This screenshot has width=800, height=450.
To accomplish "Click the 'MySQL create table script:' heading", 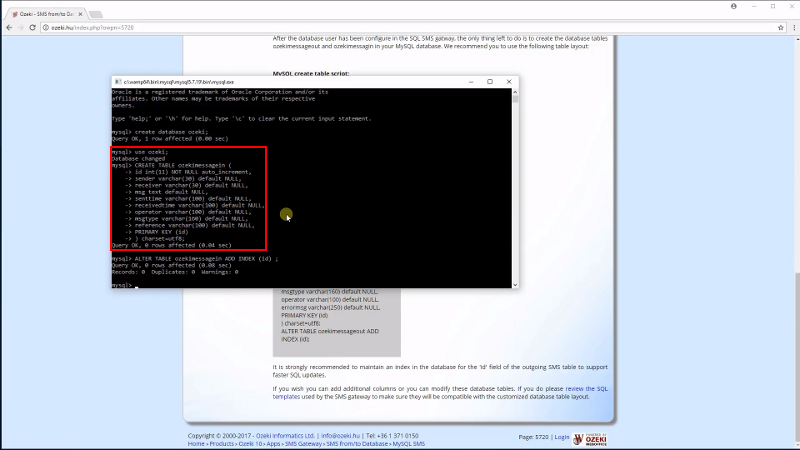I will (x=311, y=73).
